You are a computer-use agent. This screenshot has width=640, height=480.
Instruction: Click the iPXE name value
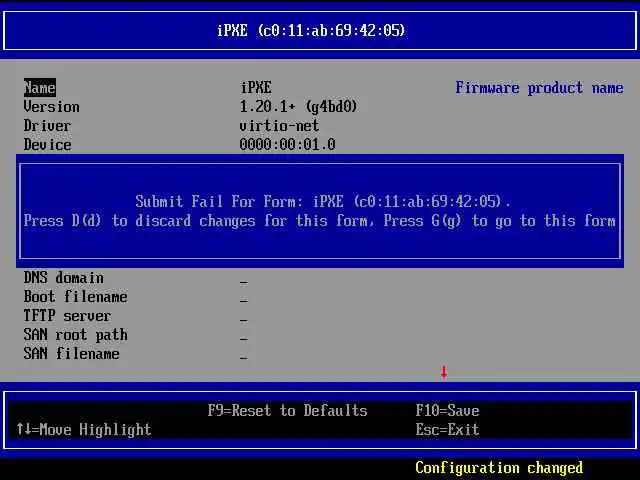pos(256,88)
